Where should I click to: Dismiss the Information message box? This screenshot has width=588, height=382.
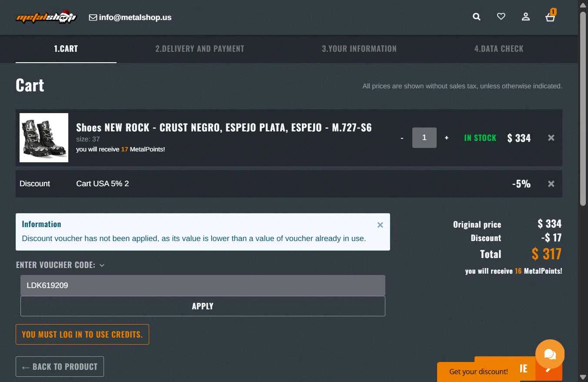pyautogui.click(x=380, y=225)
